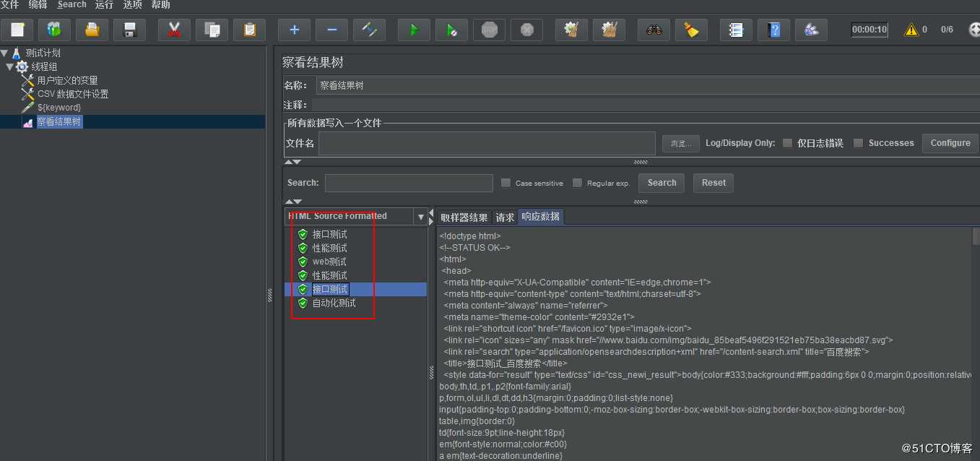Cut the selected element with scissors icon
Image resolution: width=980 pixels, height=461 pixels.
point(174,30)
